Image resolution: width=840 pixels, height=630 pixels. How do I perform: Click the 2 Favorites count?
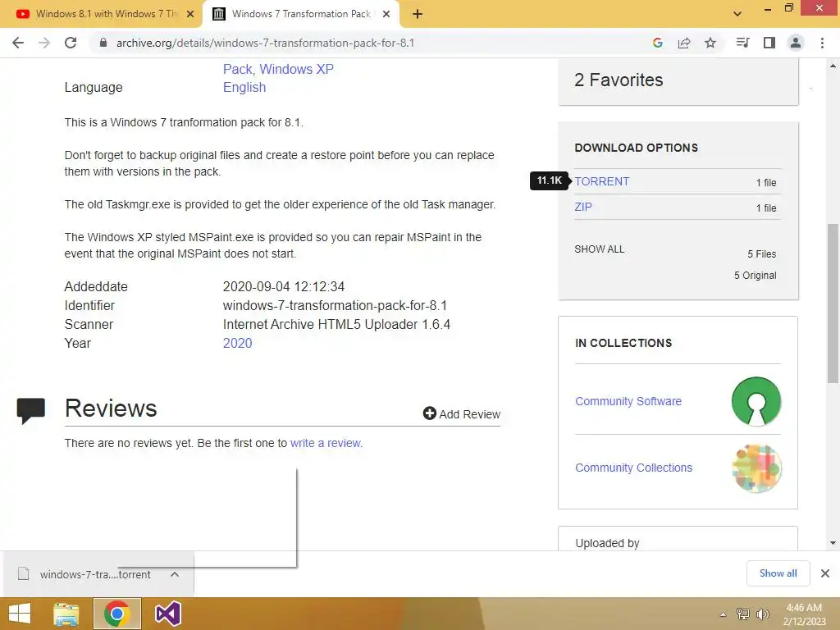(x=619, y=80)
